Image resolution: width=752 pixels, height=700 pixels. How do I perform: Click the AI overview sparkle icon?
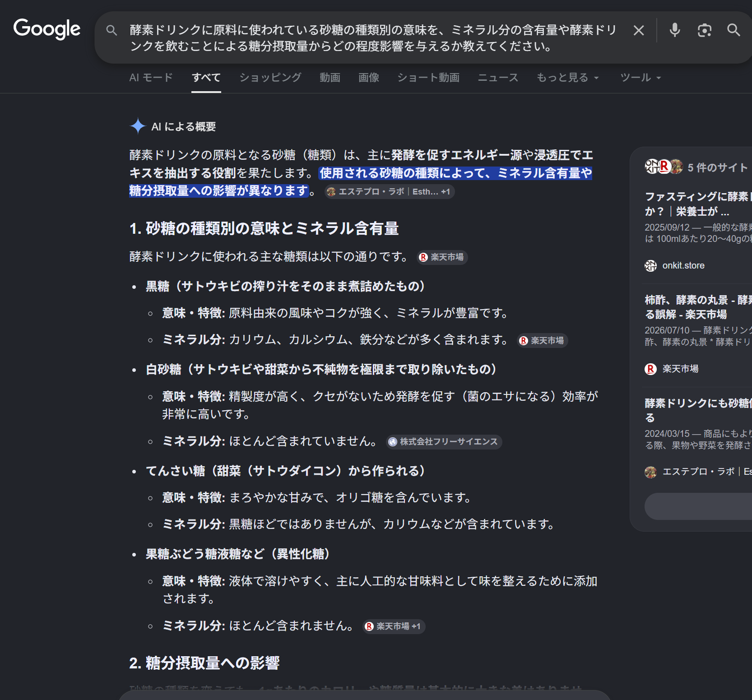(138, 126)
